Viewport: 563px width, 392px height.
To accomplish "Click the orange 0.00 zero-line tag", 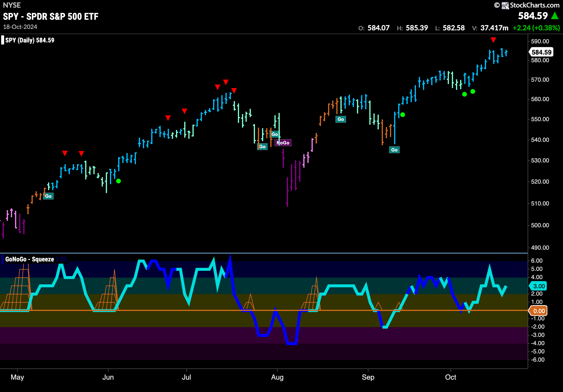I will point(538,311).
